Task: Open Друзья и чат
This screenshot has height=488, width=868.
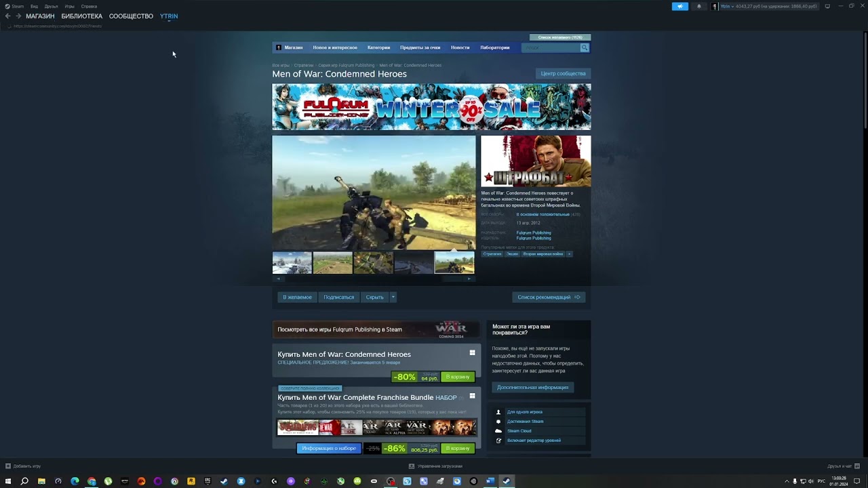Action: click(843, 466)
